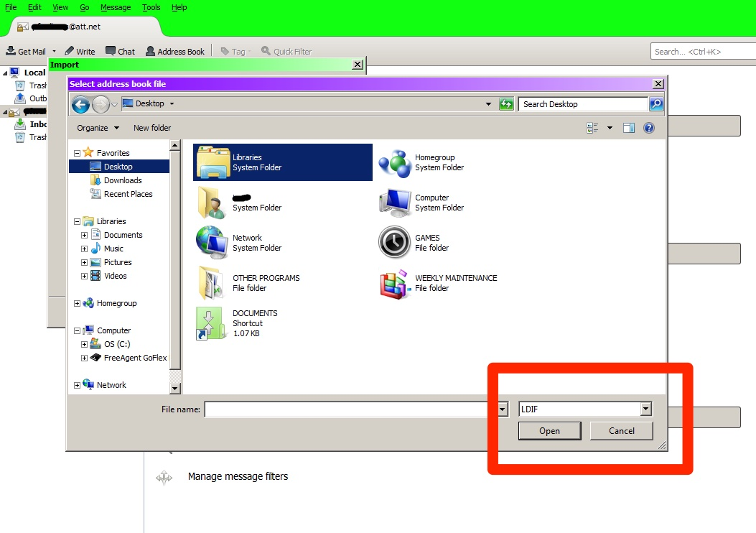Image resolution: width=756 pixels, height=533 pixels.
Task: Open the Go menu
Action: tap(85, 7)
